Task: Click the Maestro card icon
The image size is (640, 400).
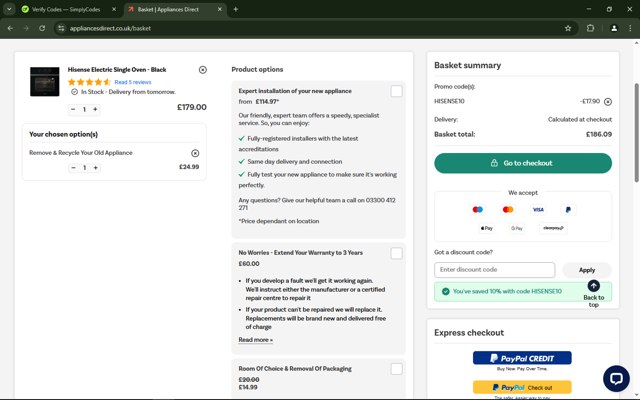Action: click(478, 209)
